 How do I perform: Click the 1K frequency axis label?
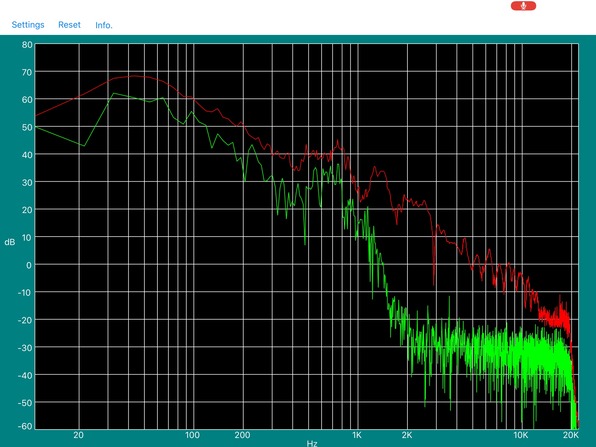pyautogui.click(x=357, y=435)
